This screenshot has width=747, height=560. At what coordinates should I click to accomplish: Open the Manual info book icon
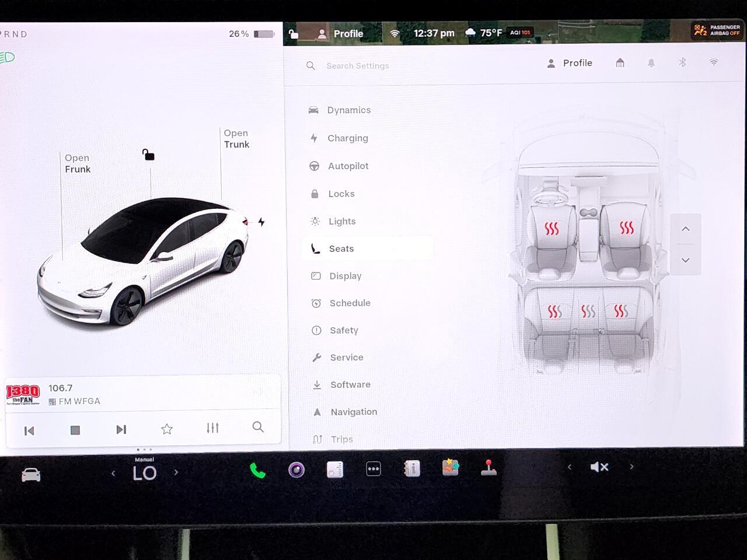point(412,468)
